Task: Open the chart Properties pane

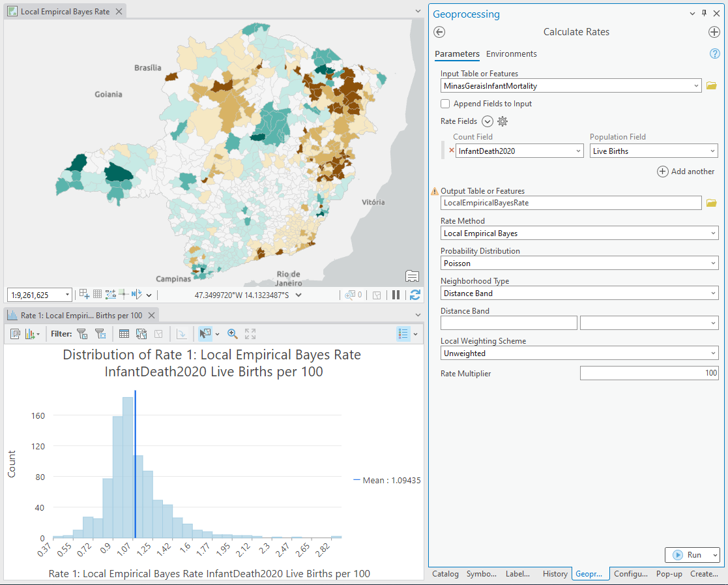Action: pyautogui.click(x=15, y=333)
